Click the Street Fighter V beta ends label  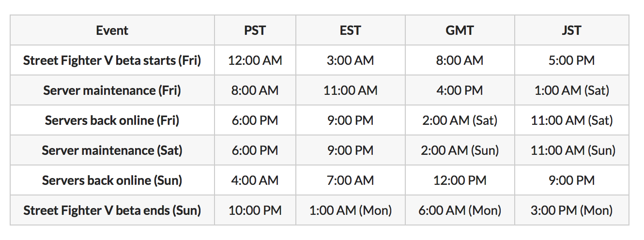click(112, 210)
